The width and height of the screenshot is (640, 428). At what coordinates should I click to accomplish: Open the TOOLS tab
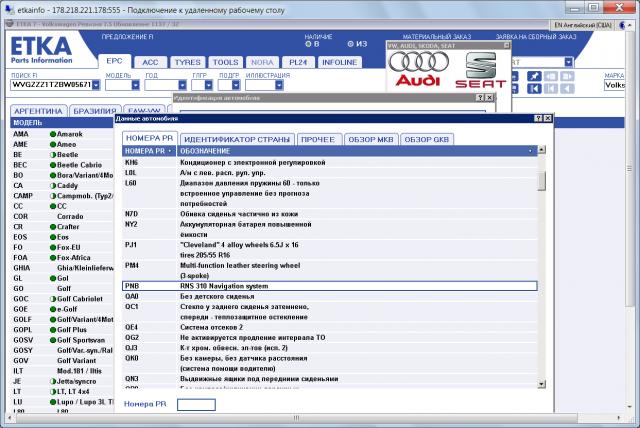point(226,62)
